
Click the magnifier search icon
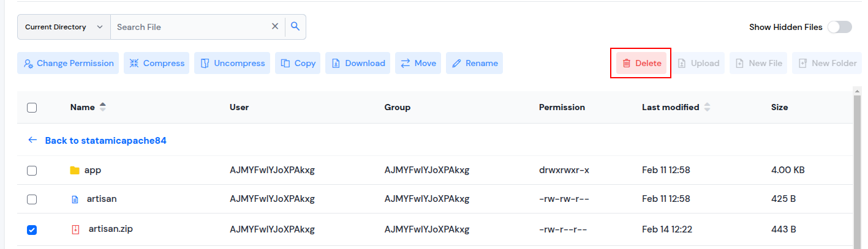(x=295, y=26)
